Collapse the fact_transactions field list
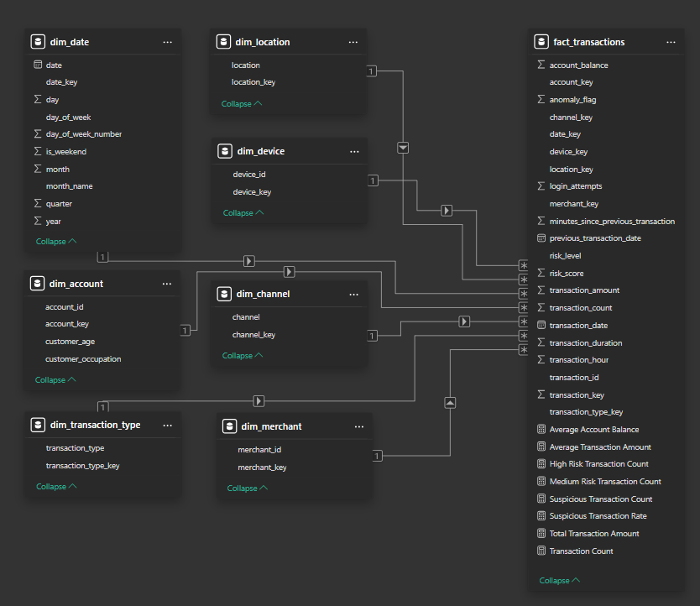The image size is (700, 606). [559, 580]
